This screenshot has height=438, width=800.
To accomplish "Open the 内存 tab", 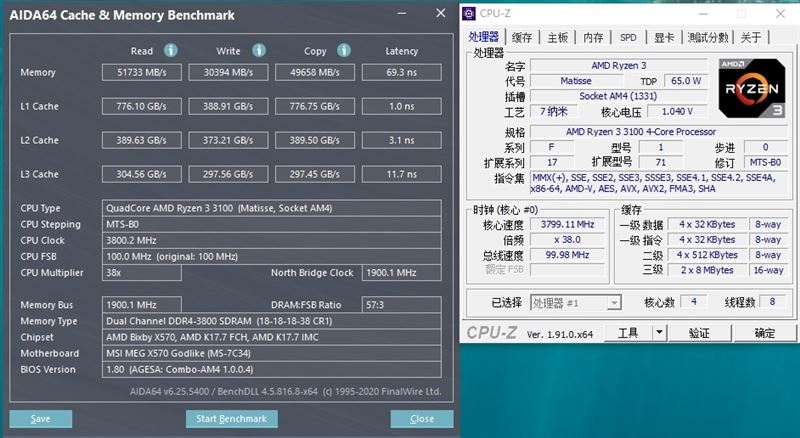I will point(593,37).
